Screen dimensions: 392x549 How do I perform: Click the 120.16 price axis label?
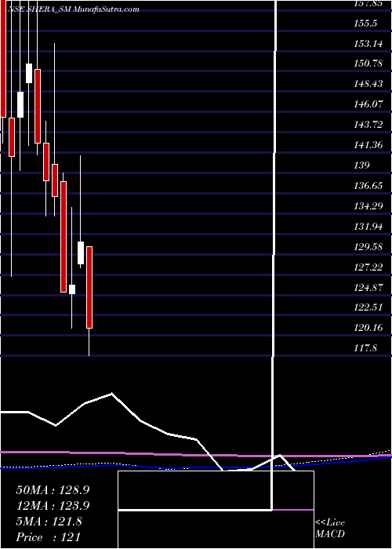tap(368, 328)
